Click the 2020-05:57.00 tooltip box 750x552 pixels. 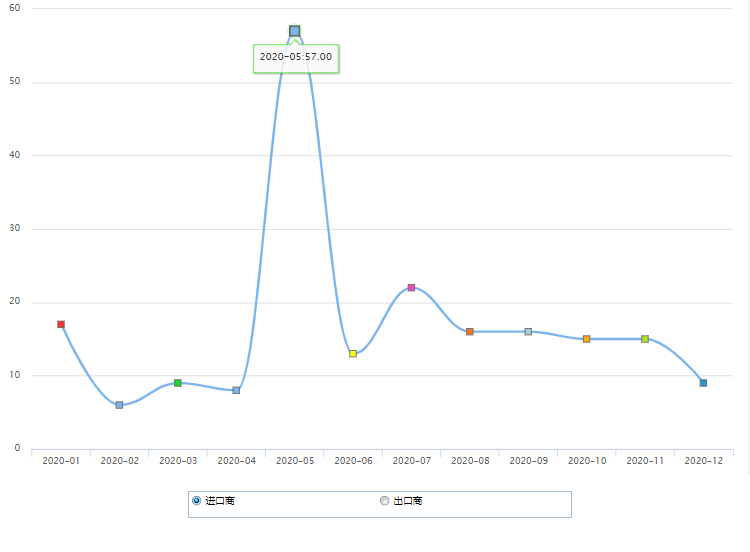click(x=296, y=58)
